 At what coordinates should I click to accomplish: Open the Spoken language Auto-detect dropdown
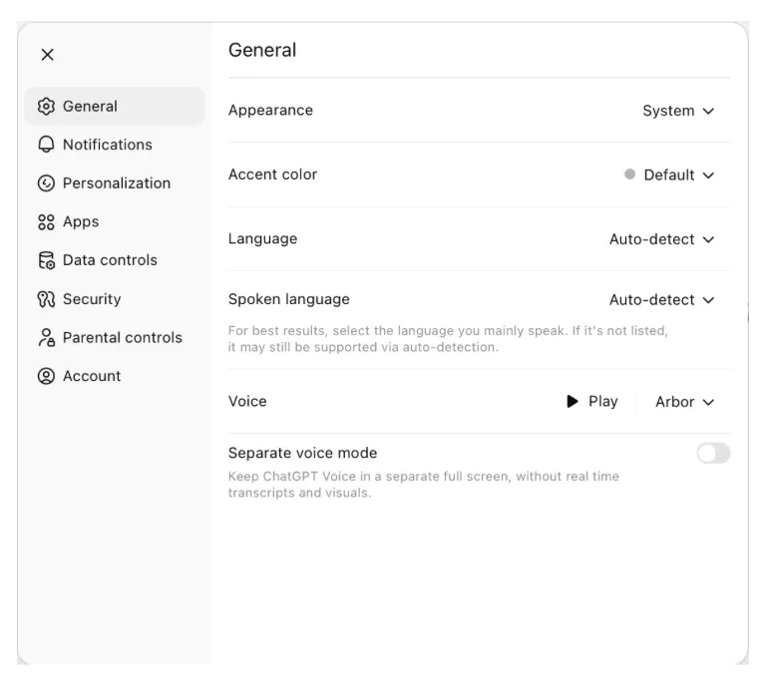pyautogui.click(x=662, y=300)
